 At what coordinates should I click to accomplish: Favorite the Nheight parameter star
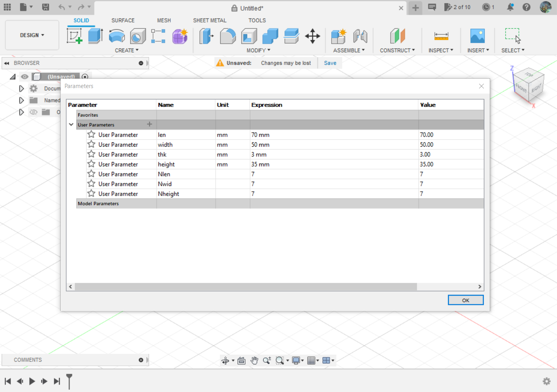[91, 193]
